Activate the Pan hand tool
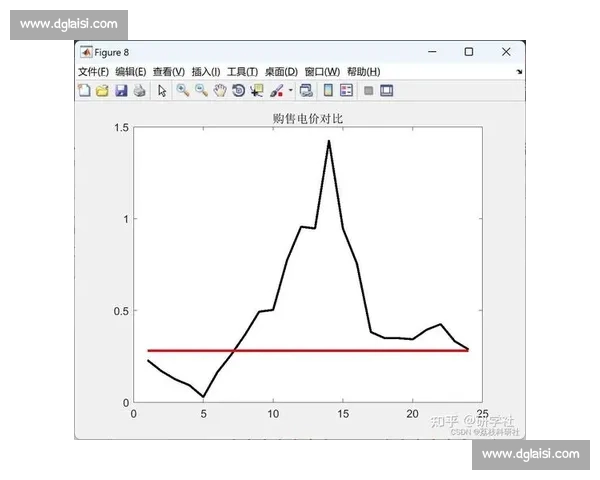 click(219, 90)
